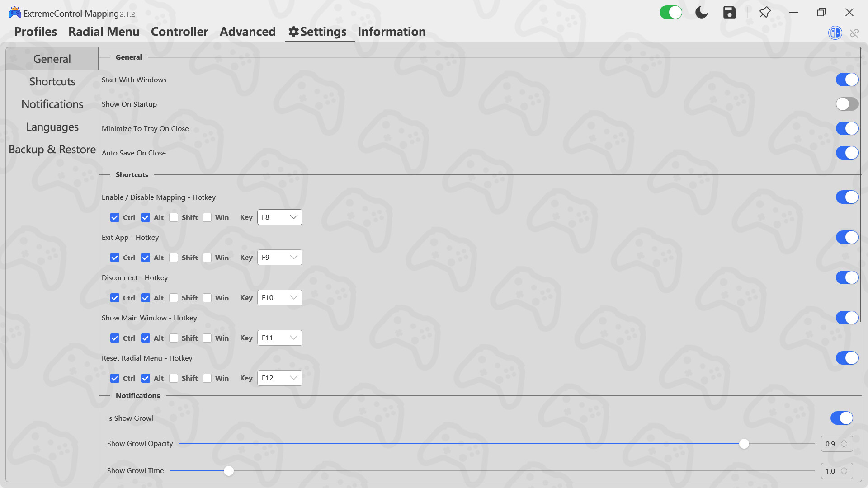Screen dimensions: 868x488
Task: Click the controller disconnect broken-link icon
Action: 854,33
